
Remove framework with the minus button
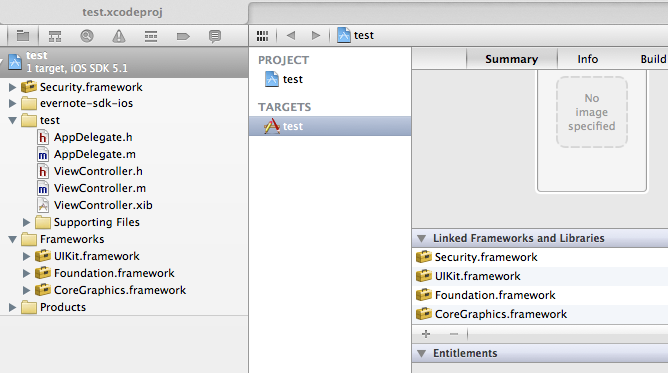tap(454, 334)
